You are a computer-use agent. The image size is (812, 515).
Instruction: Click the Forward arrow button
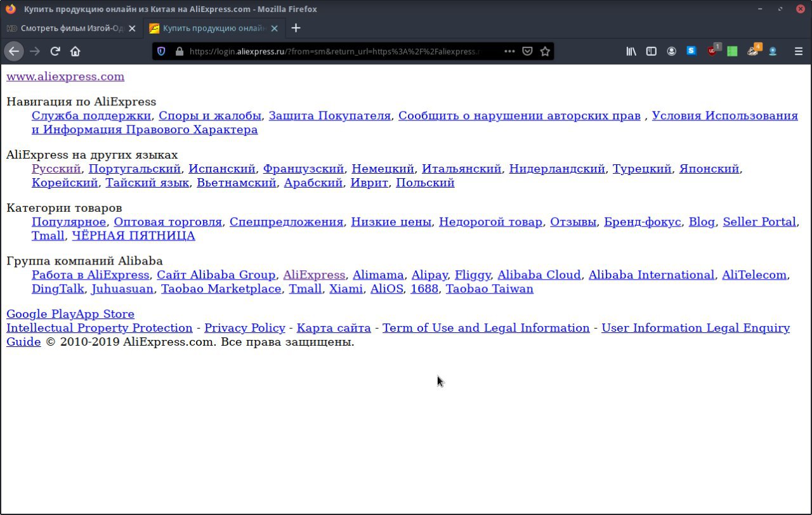[x=35, y=51]
